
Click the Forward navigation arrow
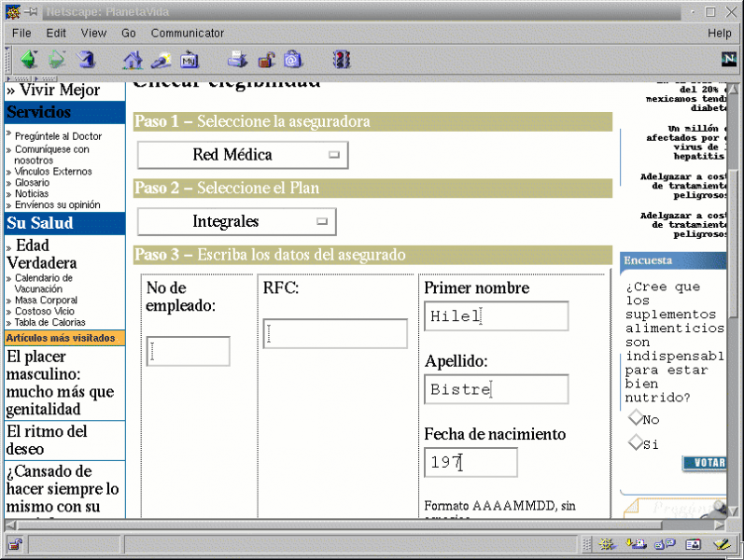tap(57, 60)
